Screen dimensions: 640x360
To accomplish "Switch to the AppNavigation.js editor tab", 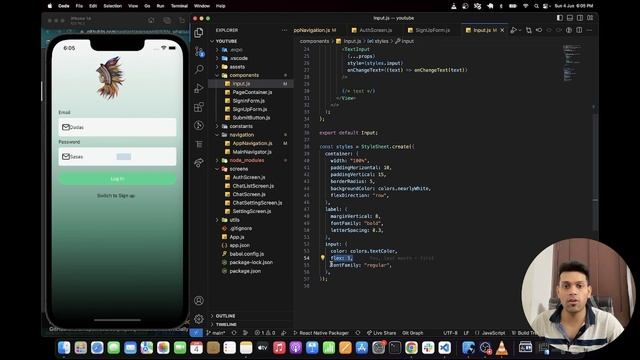I will click(315, 30).
